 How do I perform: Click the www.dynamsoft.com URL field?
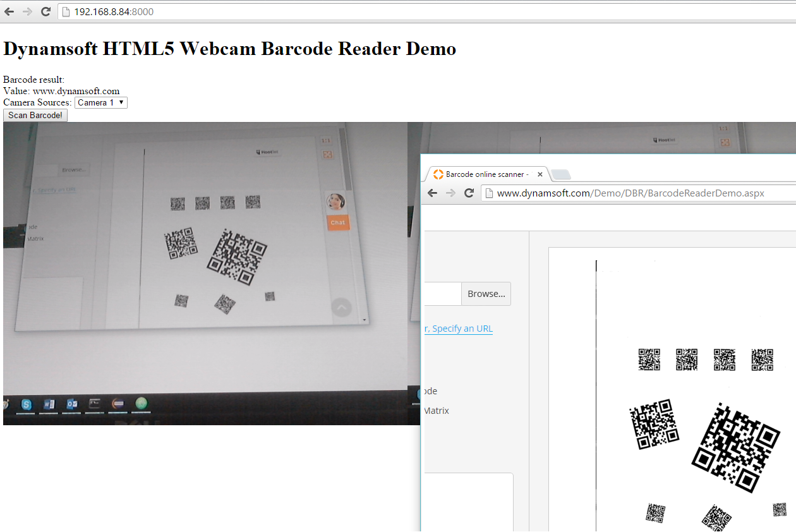tap(632, 193)
